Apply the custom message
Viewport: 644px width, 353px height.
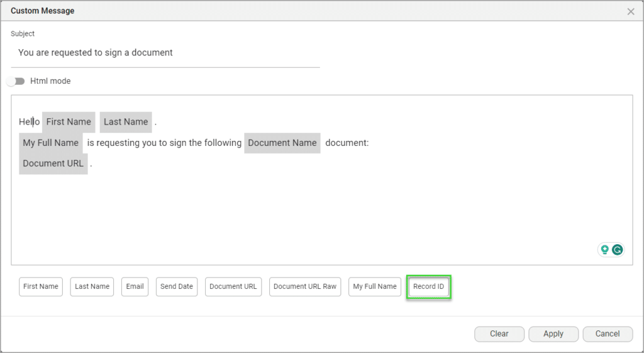[x=553, y=333]
